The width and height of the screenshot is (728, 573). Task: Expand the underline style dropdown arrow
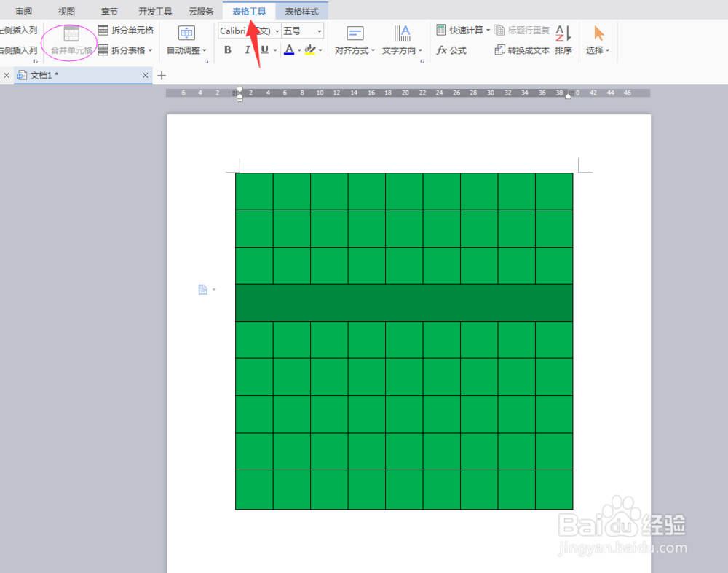coord(275,50)
